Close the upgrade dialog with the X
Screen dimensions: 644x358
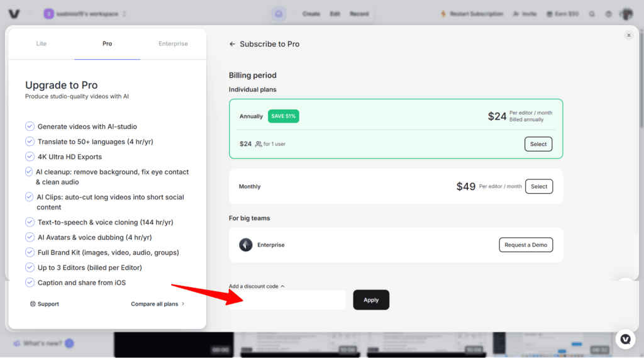pos(628,36)
